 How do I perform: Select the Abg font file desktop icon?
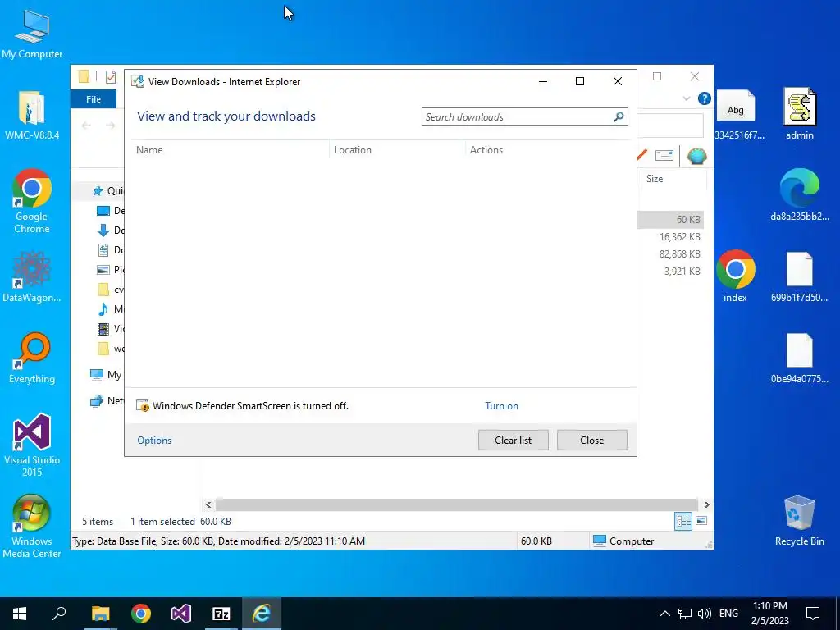point(737,115)
